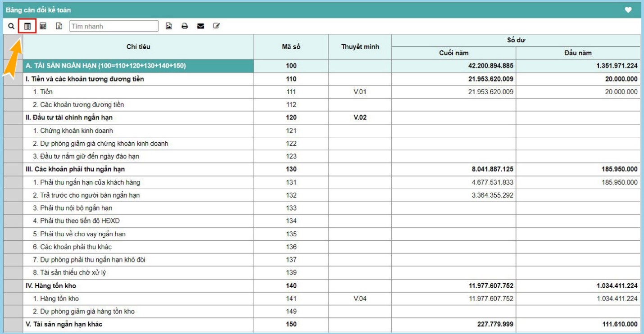The height and width of the screenshot is (334, 644).
Task: Click the 'Tìm nhanh' quick search field
Action: [113, 26]
